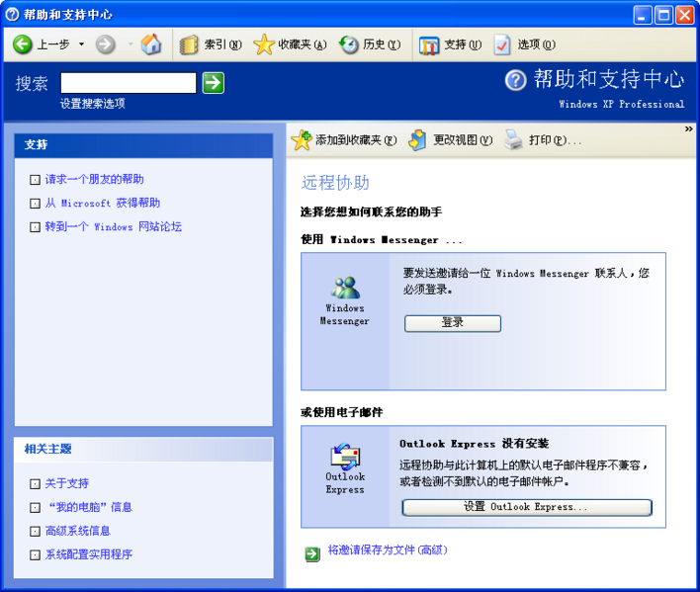Click green arrow beside 将邀请保存为文件

(312, 553)
